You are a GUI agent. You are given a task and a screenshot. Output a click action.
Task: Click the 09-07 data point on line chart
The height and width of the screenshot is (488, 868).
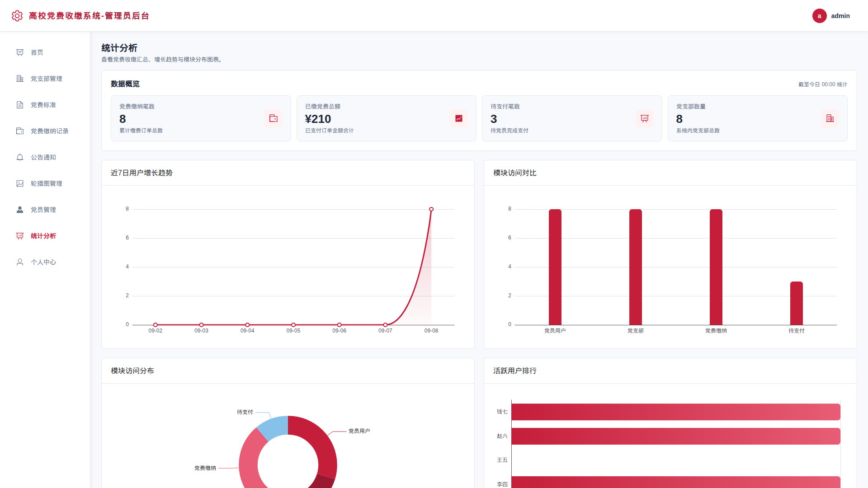[385, 325]
